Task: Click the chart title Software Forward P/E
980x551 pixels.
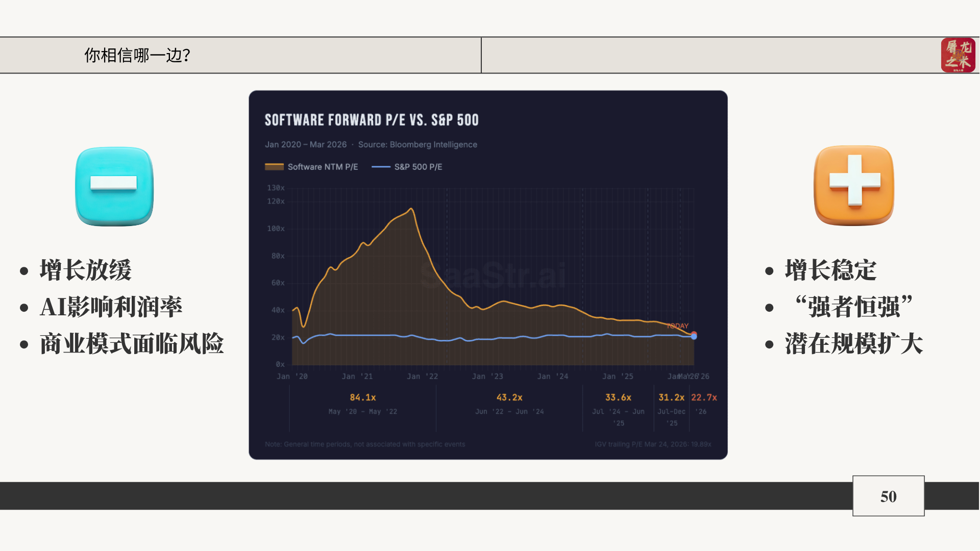Action: click(x=372, y=120)
